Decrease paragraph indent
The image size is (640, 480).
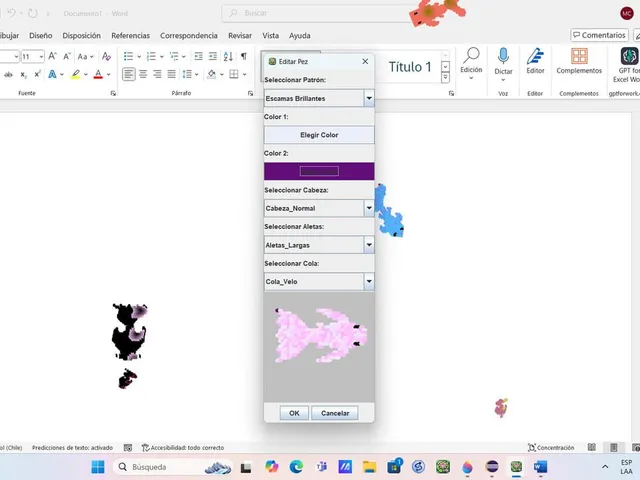pyautogui.click(x=198, y=56)
